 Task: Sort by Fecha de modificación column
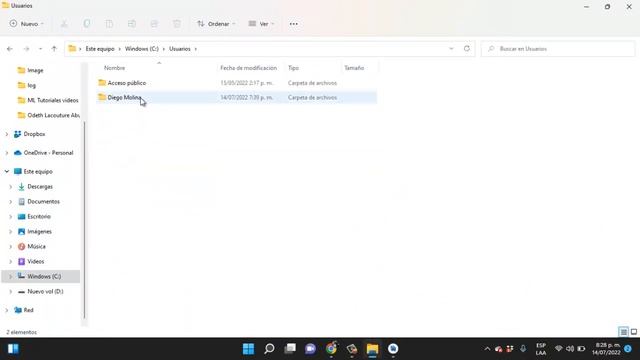pos(249,68)
